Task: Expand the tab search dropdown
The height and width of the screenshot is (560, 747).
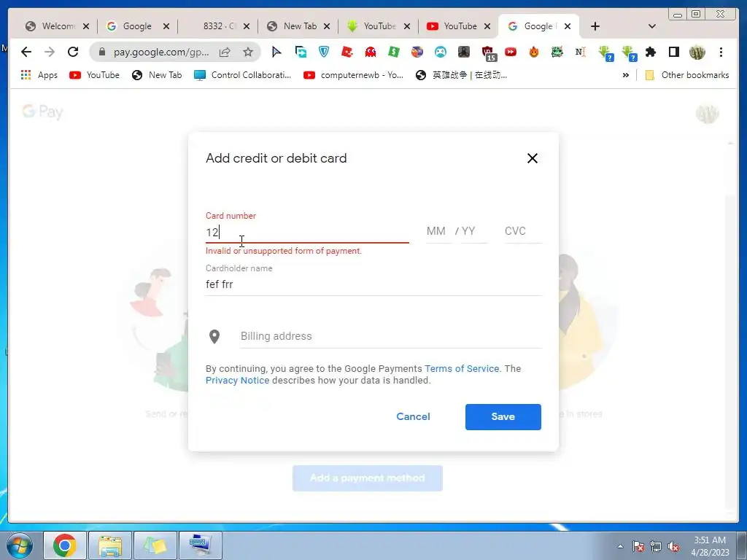Action: 651,26
